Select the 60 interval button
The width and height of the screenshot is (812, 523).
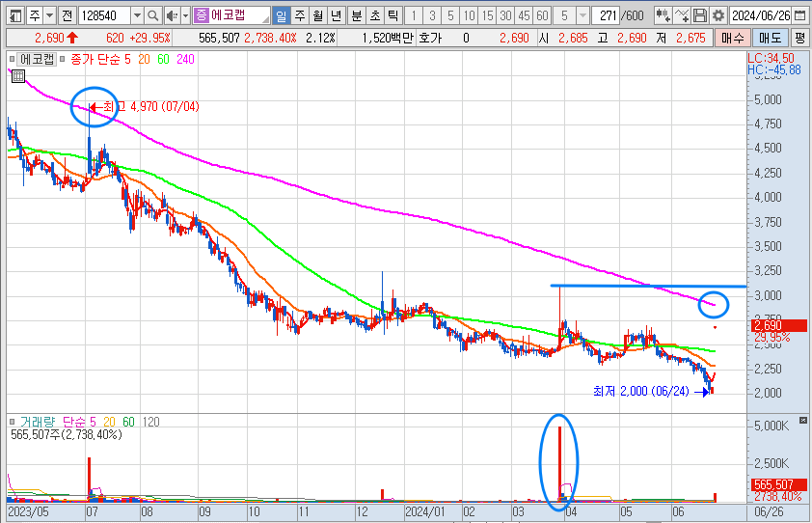tap(542, 15)
